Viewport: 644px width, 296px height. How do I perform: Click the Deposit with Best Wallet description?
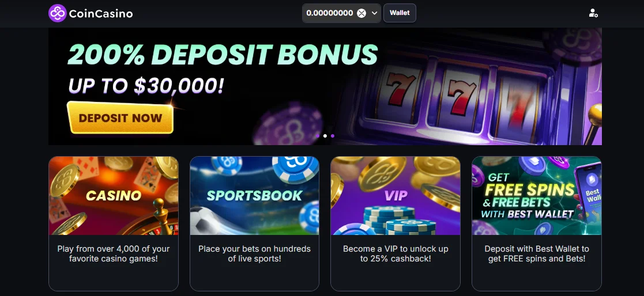pos(536,254)
